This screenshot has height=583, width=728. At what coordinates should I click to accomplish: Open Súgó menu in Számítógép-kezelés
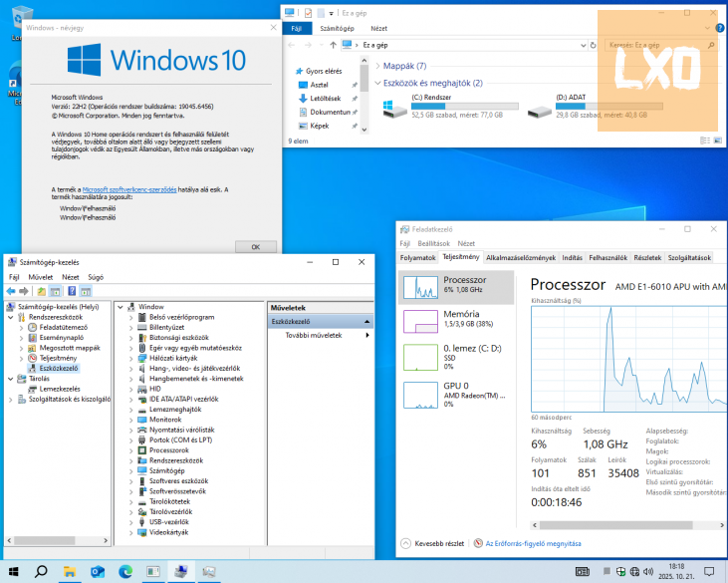coord(96,277)
